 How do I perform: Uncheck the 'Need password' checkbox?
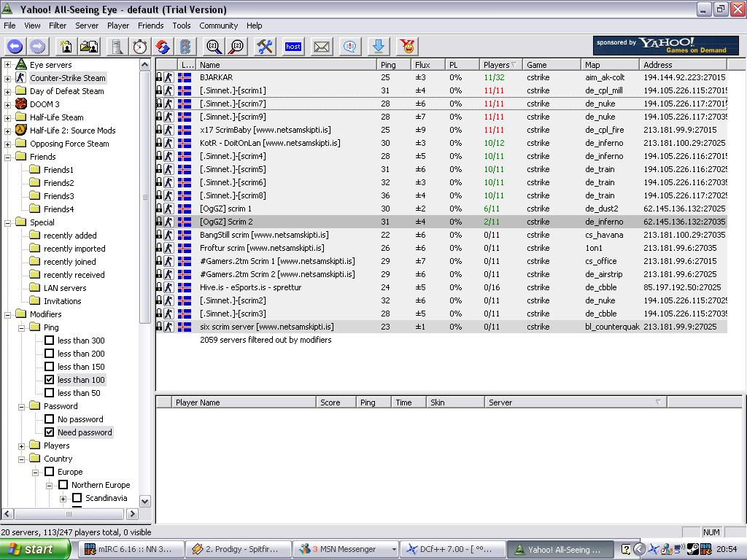49,432
